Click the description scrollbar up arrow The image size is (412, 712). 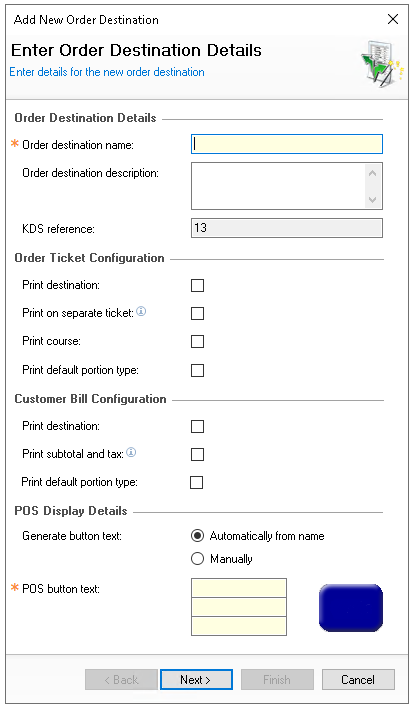372,173
